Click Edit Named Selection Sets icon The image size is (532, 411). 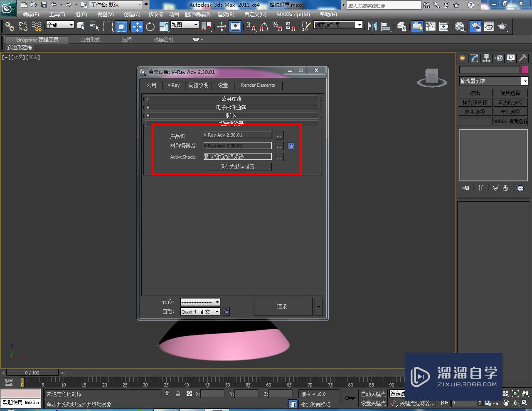[x=306, y=27]
